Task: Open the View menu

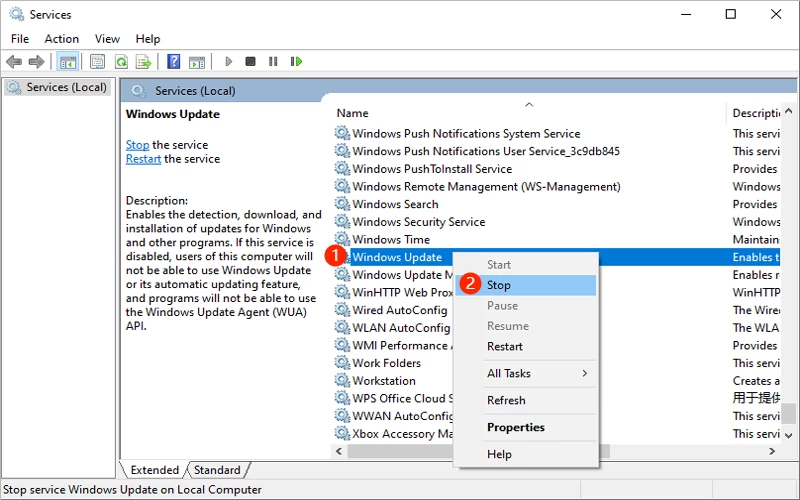Action: (x=107, y=39)
